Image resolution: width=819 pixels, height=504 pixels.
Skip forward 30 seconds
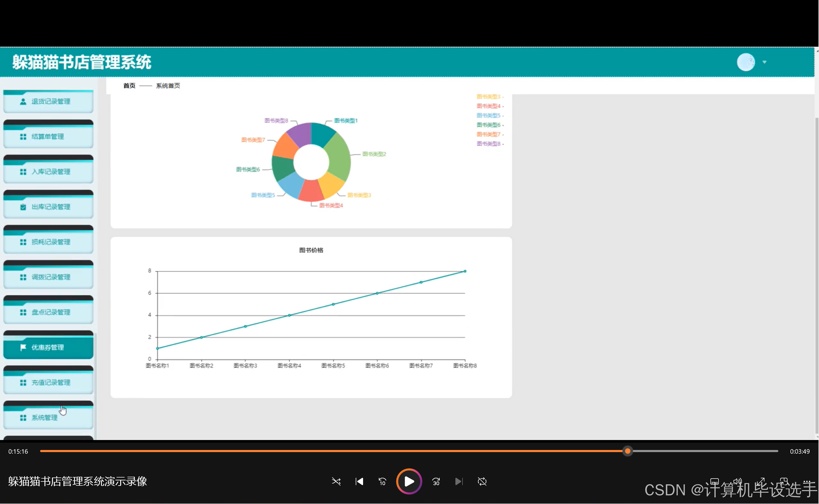[436, 481]
